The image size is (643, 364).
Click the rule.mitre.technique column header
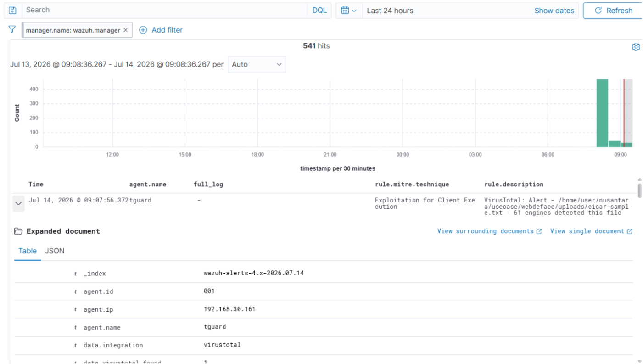tap(412, 185)
